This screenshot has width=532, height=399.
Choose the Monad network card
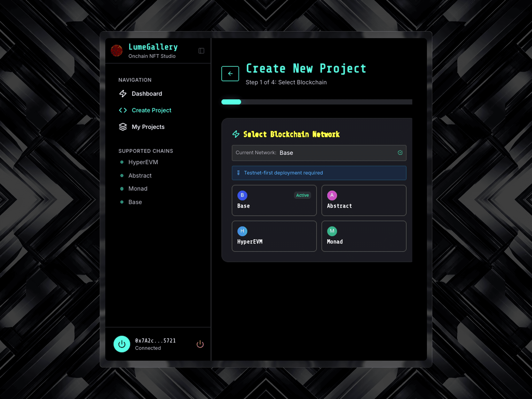tap(364, 236)
